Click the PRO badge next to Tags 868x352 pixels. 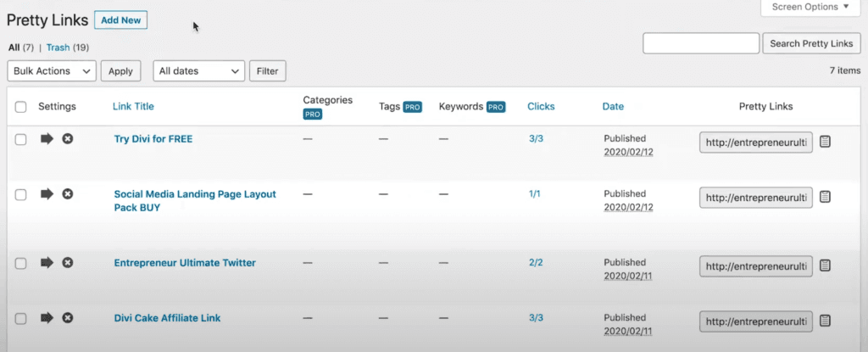(x=413, y=107)
